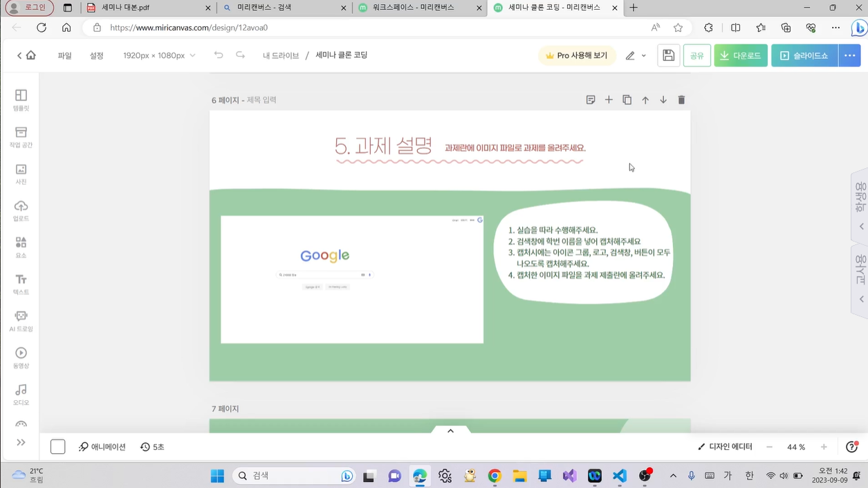Image resolution: width=868 pixels, height=488 pixels.
Task: Open the AI 드로잉 panel
Action: coord(21,320)
